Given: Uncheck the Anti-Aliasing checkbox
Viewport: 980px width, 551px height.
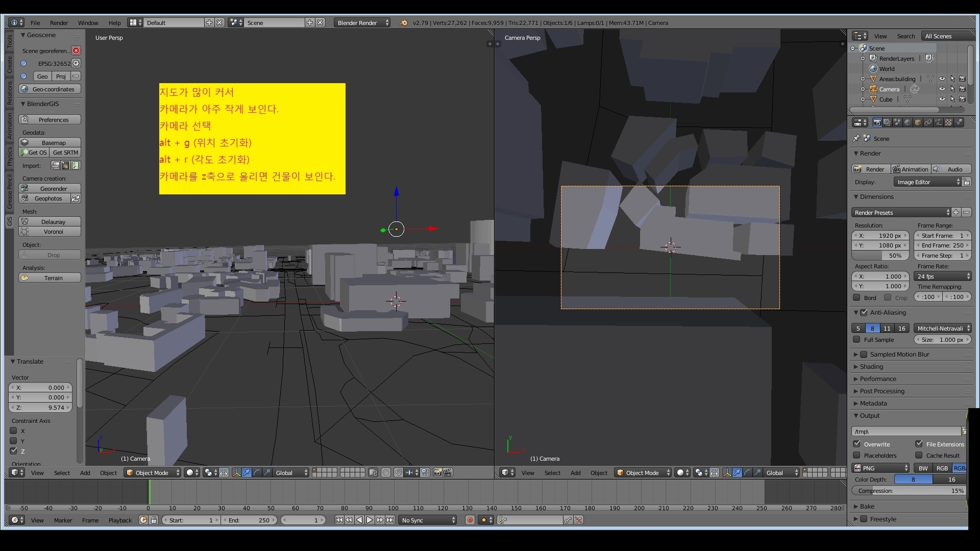Looking at the screenshot, I should 864,312.
